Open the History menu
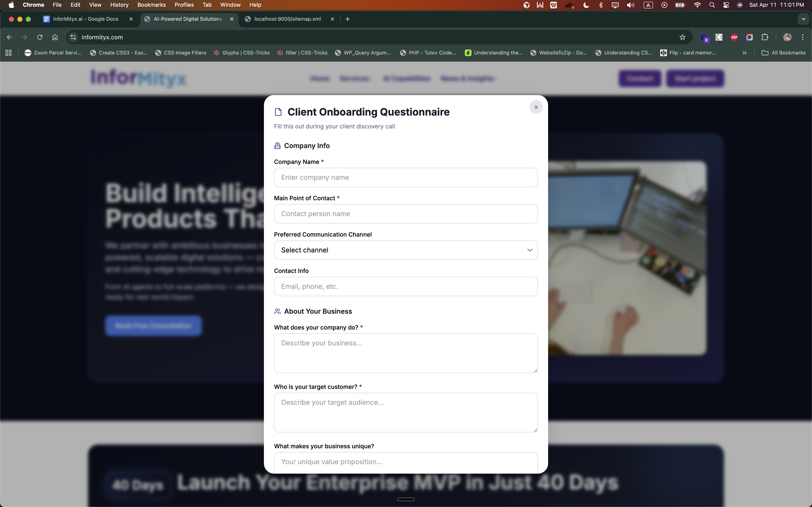The image size is (812, 507). pyautogui.click(x=119, y=5)
